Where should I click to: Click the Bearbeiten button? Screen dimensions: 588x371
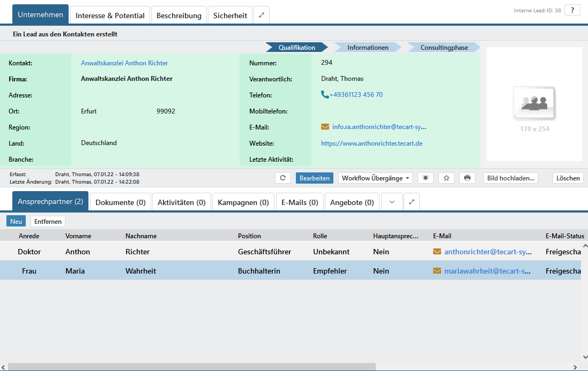click(314, 178)
